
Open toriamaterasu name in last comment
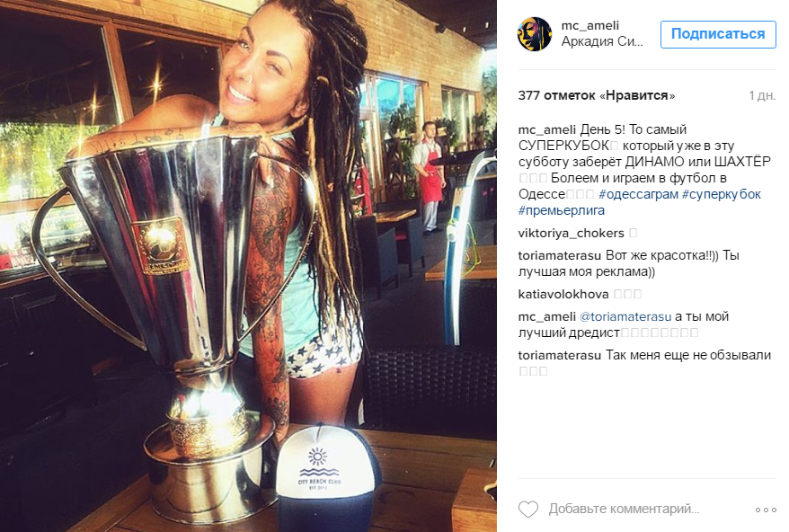click(560, 355)
